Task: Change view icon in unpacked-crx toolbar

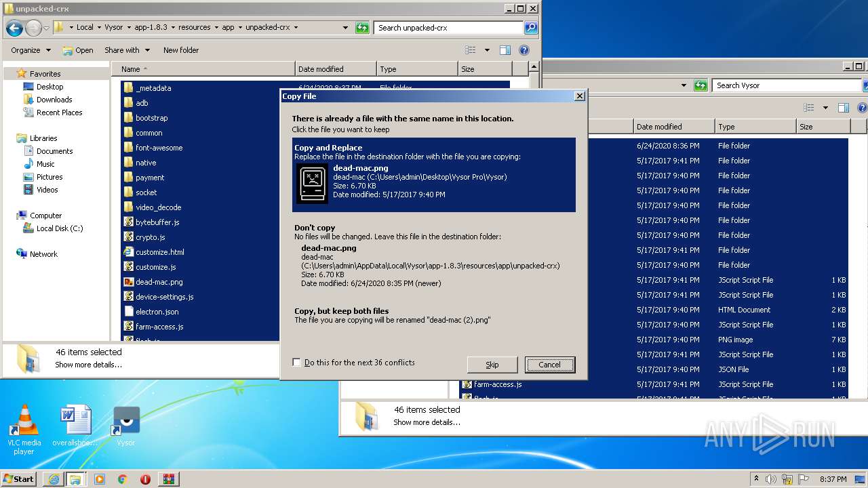Action: pos(471,50)
